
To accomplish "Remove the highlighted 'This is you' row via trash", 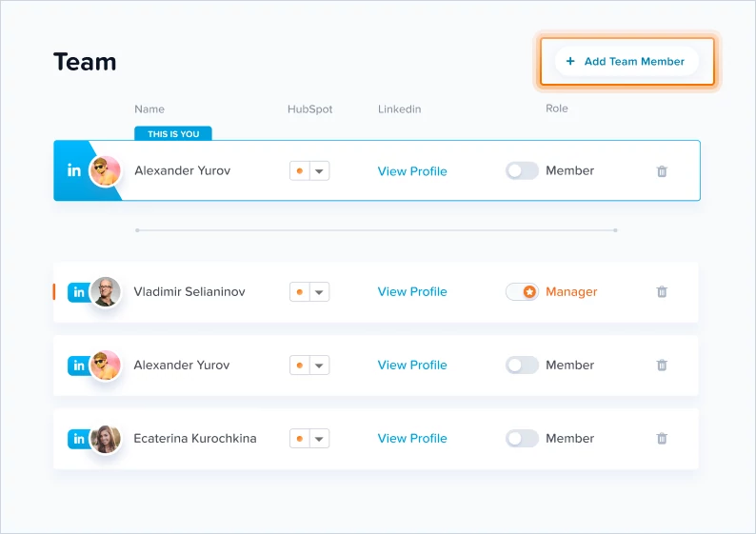I will (662, 171).
